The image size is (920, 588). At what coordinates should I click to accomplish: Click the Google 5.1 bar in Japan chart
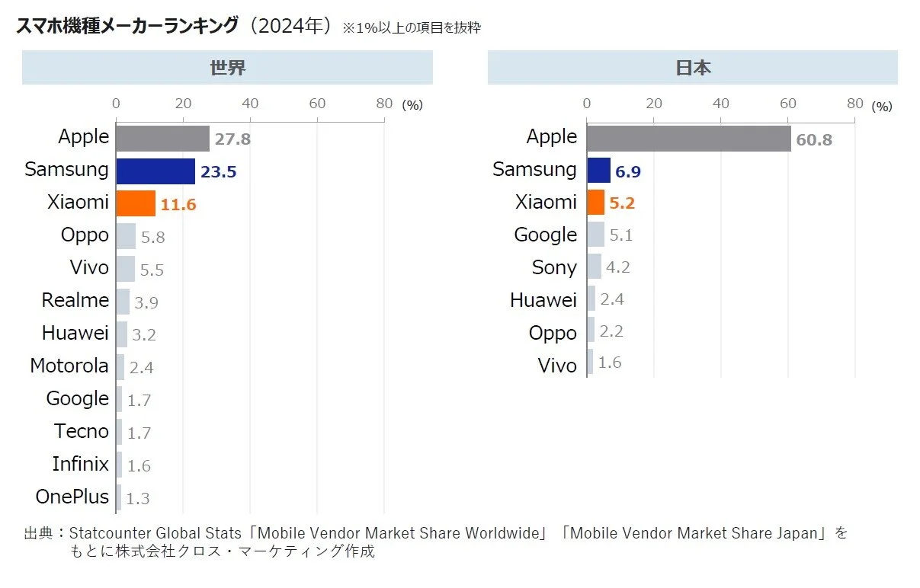[x=595, y=234]
